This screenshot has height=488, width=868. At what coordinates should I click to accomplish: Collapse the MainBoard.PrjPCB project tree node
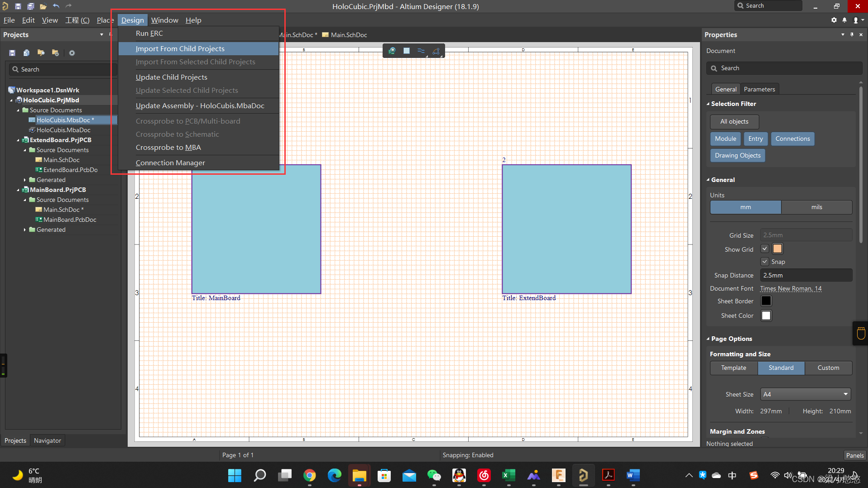18,190
